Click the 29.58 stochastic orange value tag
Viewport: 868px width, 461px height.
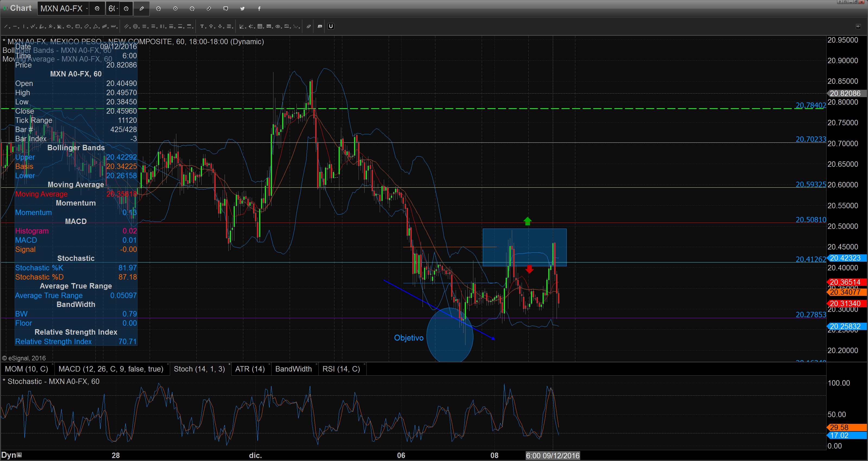[846, 427]
